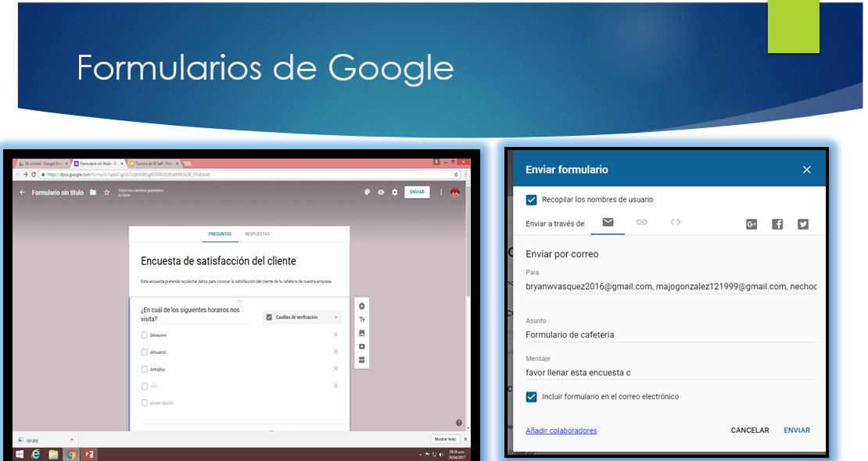This screenshot has width=868, height=461.
Task: Open File Explorer from the taskbar
Action: [53, 455]
